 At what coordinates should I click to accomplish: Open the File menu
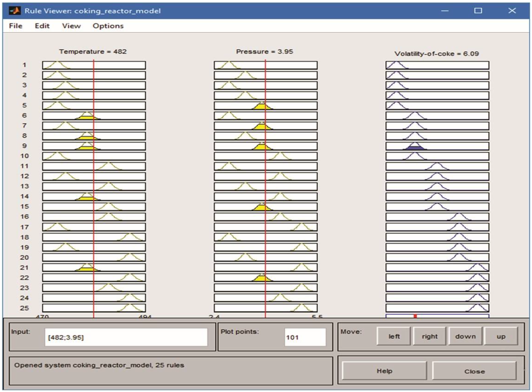16,26
